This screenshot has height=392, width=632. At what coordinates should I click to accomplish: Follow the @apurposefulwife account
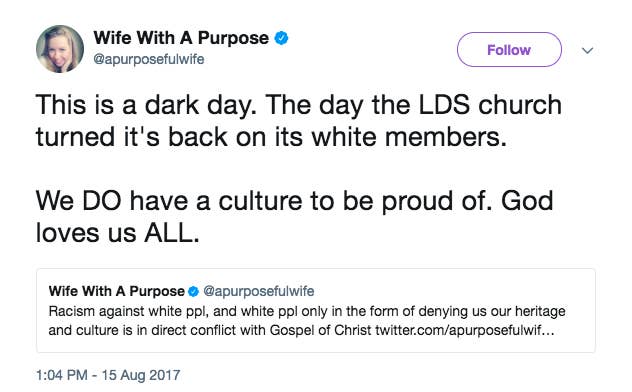pyautogui.click(x=509, y=50)
